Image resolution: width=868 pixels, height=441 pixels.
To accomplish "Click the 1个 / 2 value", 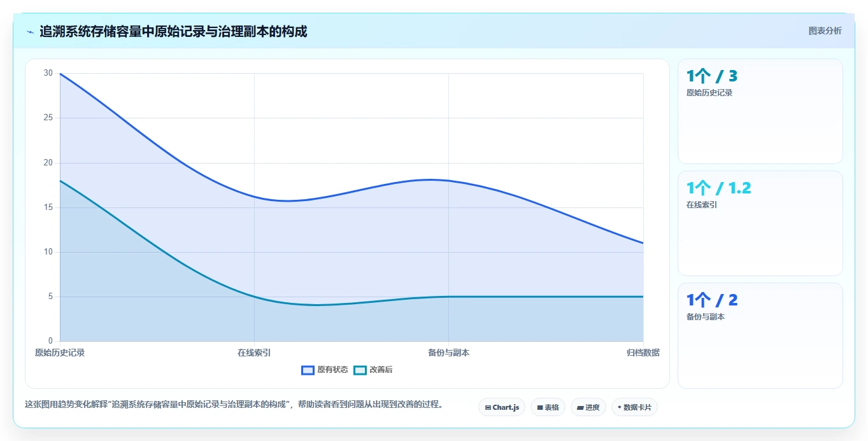I will coord(712,300).
